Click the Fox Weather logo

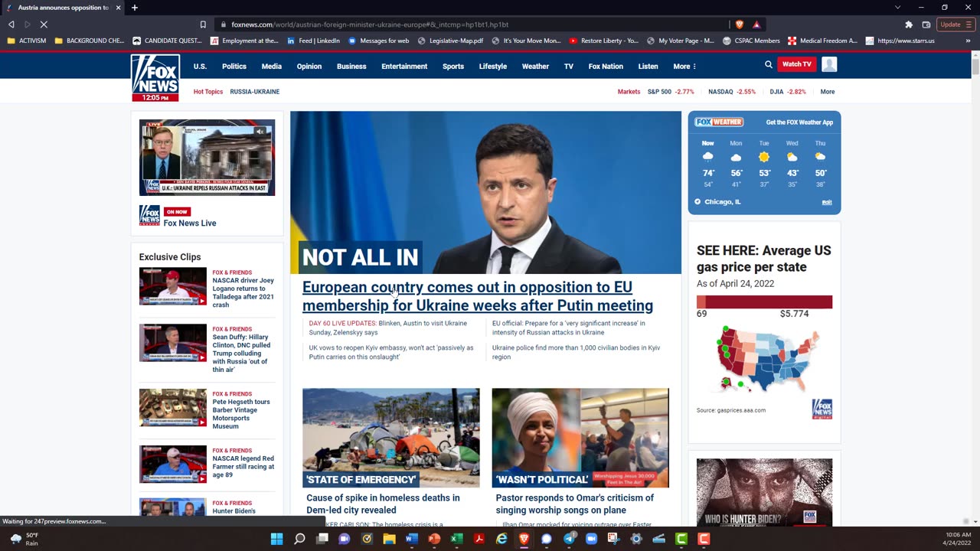tap(719, 122)
